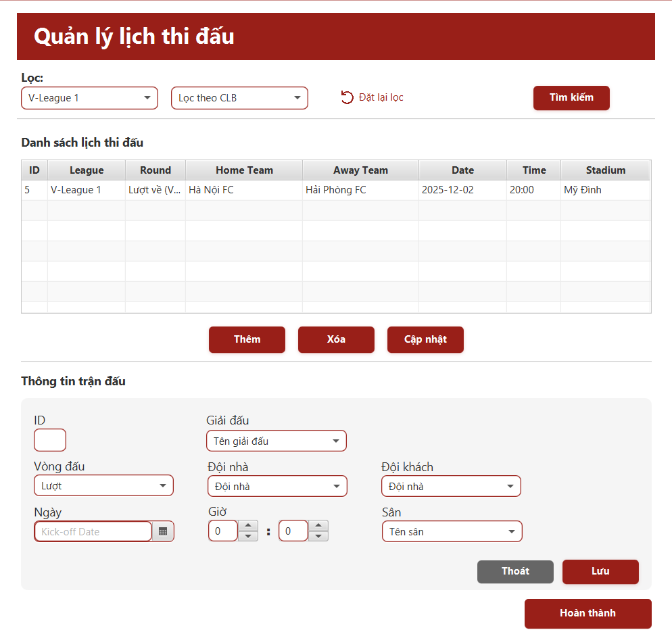The width and height of the screenshot is (672, 632).
Task: Click the Hoàn thành button
Action: pyautogui.click(x=587, y=613)
